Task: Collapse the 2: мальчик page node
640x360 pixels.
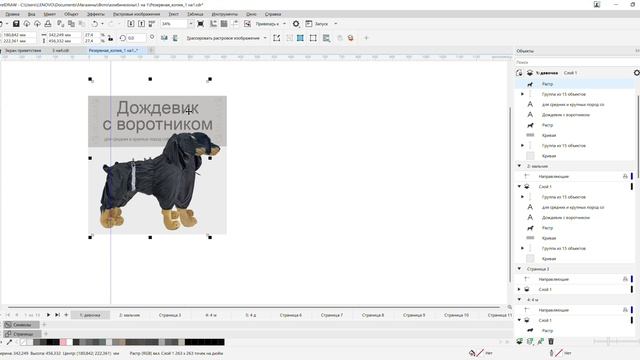Action: tap(519, 166)
